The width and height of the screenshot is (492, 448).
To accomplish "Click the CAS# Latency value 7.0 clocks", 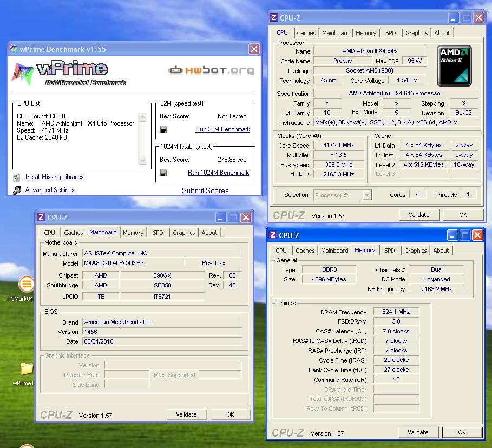I will 396,331.
